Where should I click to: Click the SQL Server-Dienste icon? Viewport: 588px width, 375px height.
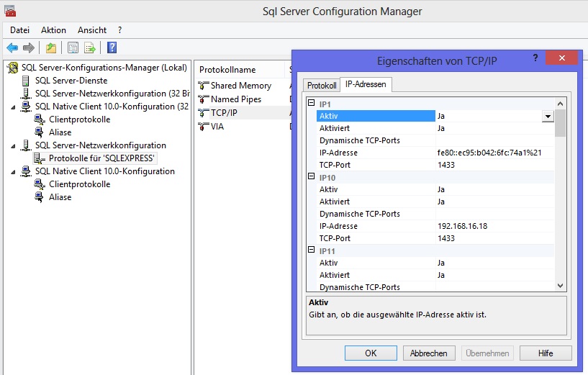(x=25, y=81)
